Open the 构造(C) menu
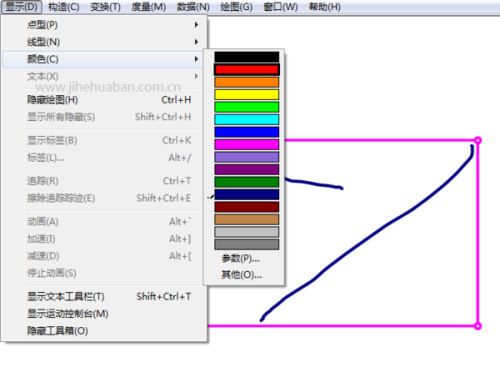This screenshot has width=500, height=367. pyautogui.click(x=64, y=7)
